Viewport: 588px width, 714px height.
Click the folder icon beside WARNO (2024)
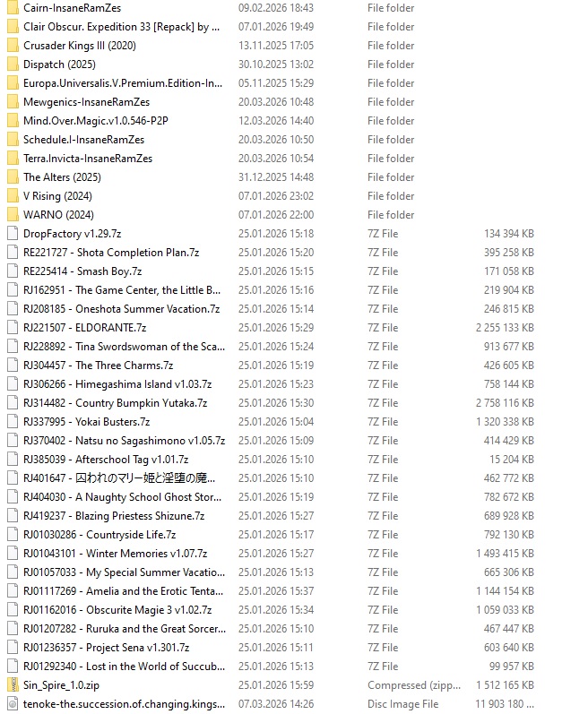(13, 214)
